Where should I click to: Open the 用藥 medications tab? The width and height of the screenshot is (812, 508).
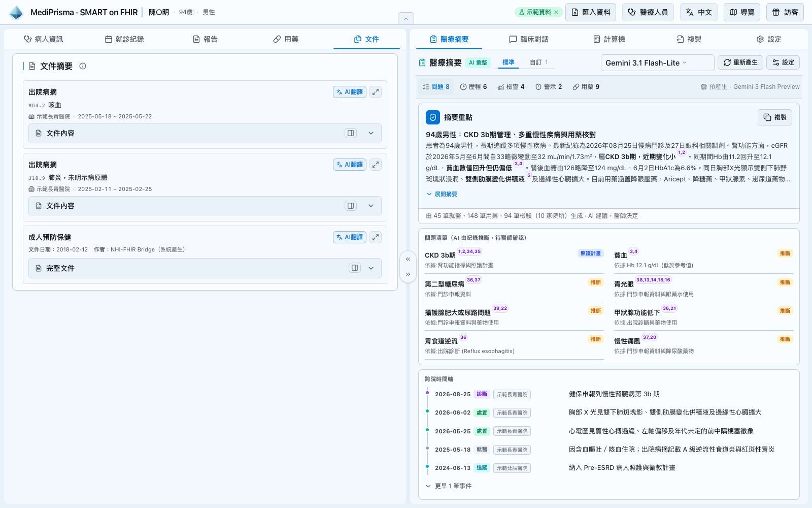[286, 39]
